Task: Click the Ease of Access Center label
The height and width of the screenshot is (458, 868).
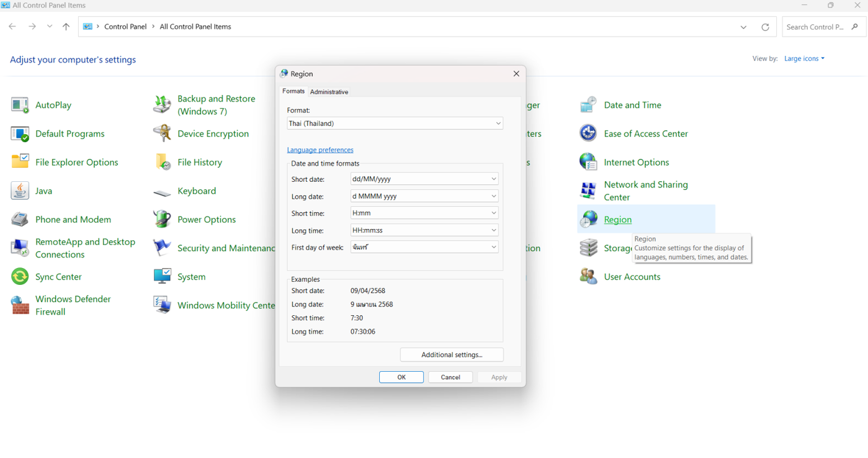Action: point(646,134)
